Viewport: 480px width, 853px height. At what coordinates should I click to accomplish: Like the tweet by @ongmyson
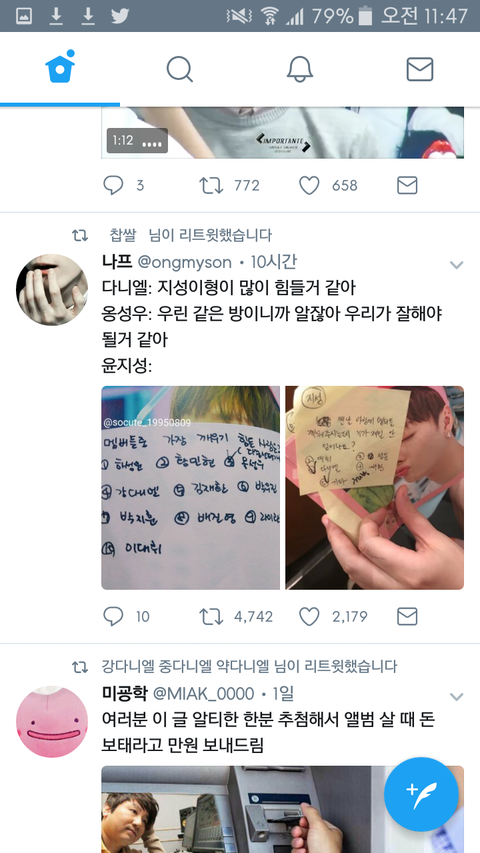point(309,616)
